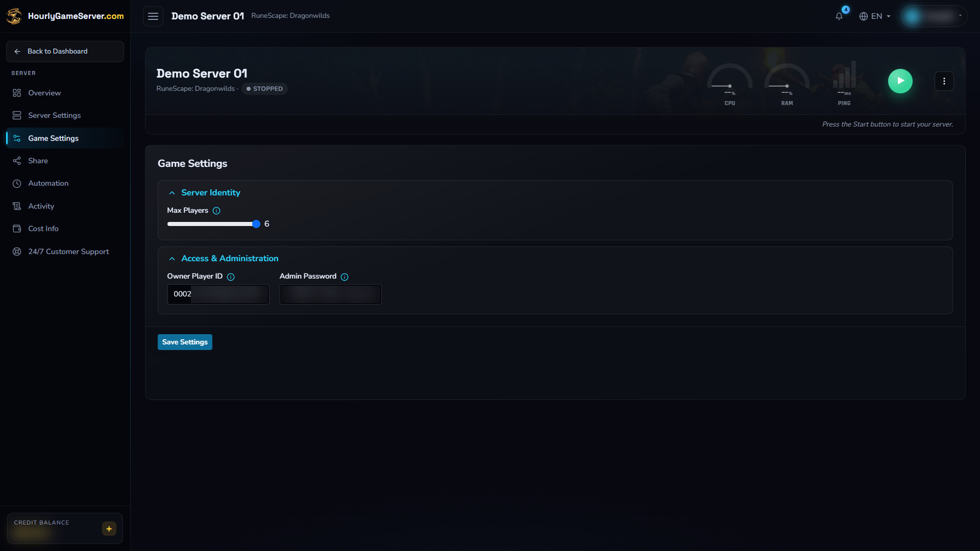The width and height of the screenshot is (980, 551).
Task: Open the server three-dot options menu
Action: [944, 81]
